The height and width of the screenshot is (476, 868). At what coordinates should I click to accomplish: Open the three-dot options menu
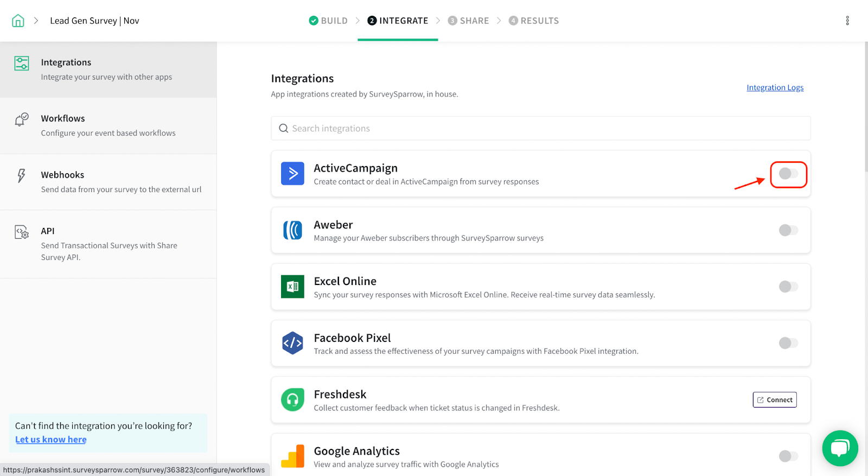[x=847, y=21]
